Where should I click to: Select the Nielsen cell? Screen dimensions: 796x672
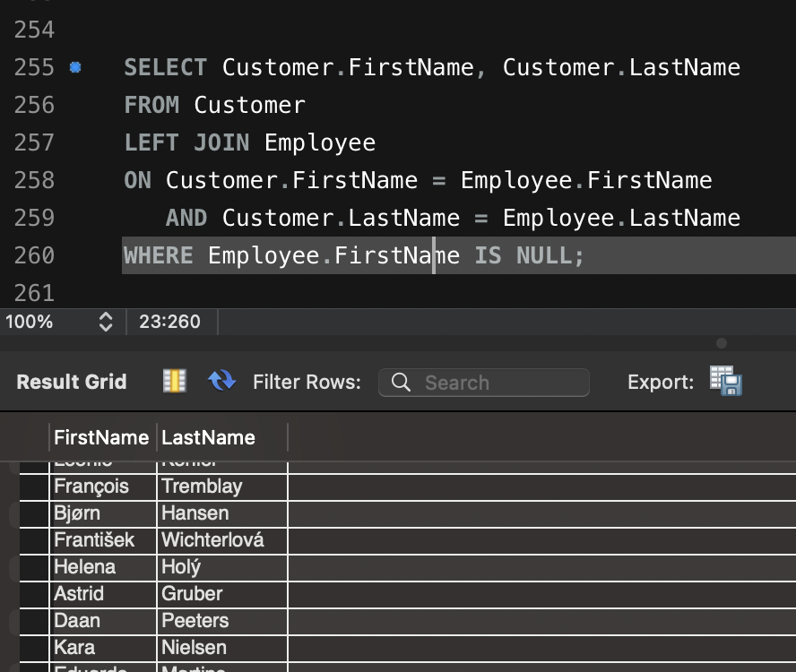click(x=222, y=648)
